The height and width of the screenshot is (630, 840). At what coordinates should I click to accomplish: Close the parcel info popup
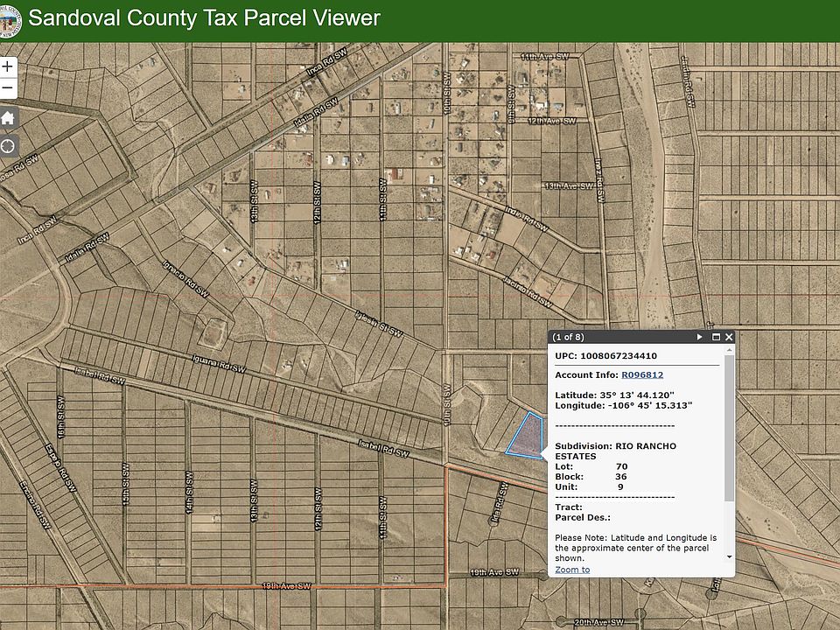click(x=729, y=337)
